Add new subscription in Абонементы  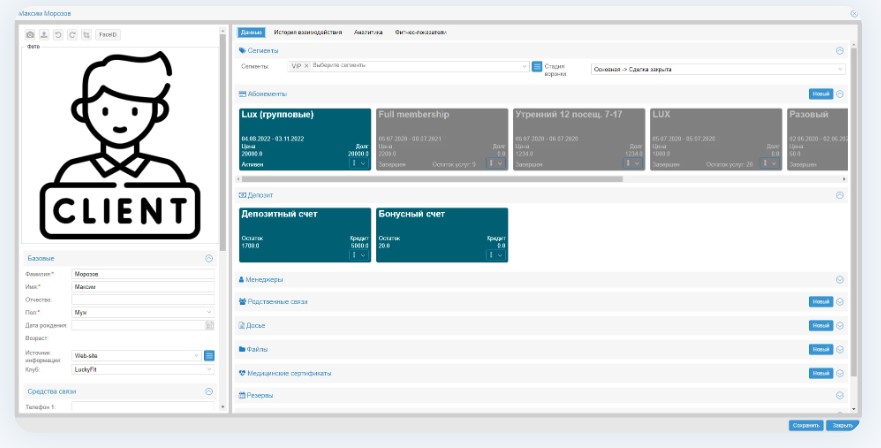click(x=821, y=94)
